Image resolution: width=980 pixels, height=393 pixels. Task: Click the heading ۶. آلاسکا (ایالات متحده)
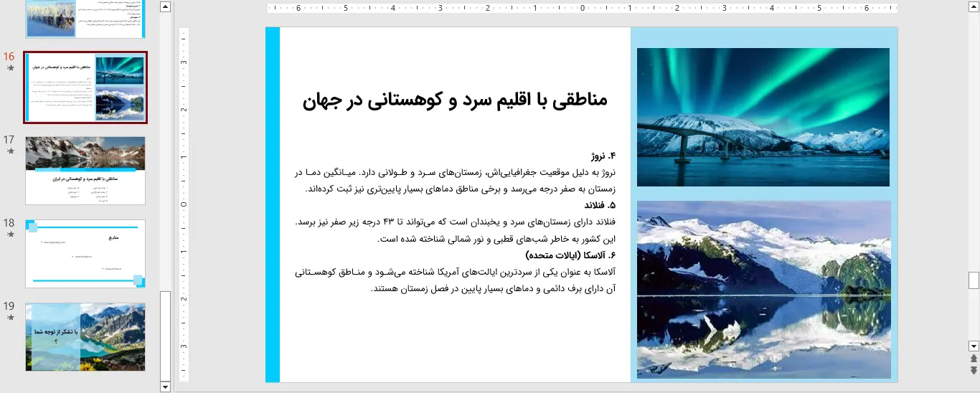click(571, 255)
